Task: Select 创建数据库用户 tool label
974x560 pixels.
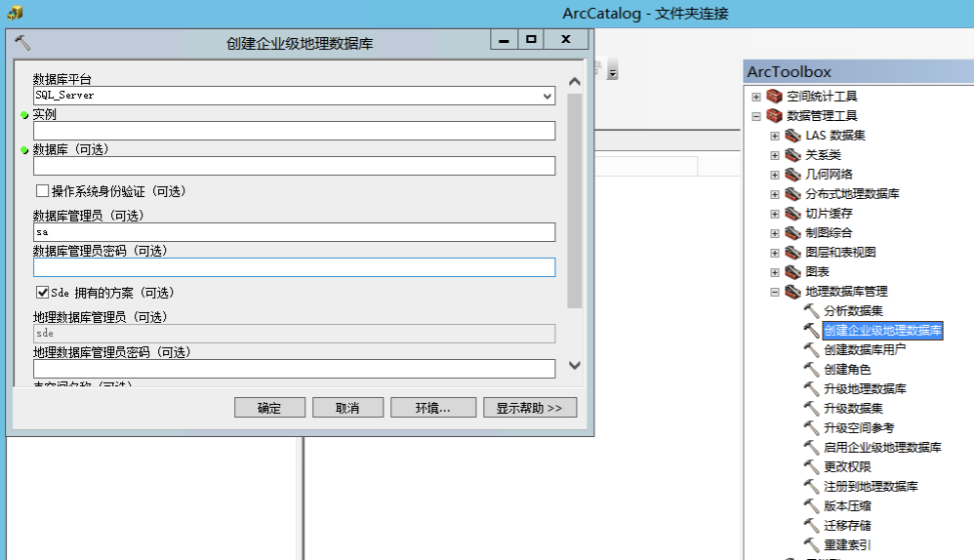Action: click(x=865, y=349)
